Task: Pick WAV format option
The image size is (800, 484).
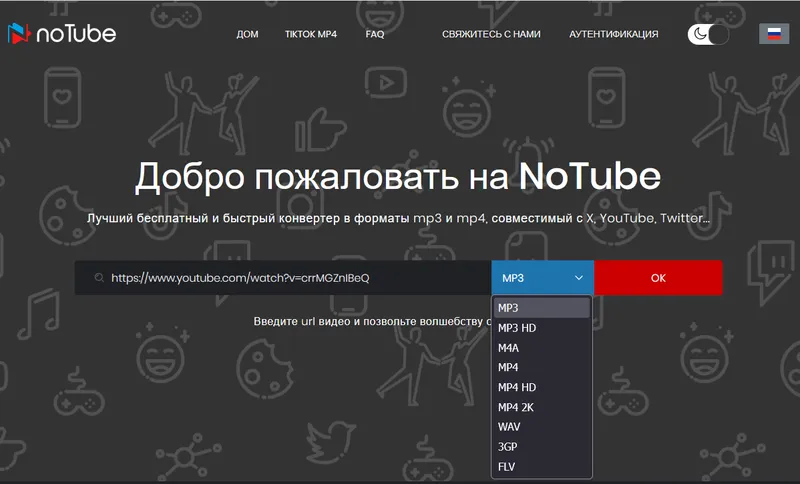Action: pyautogui.click(x=542, y=427)
